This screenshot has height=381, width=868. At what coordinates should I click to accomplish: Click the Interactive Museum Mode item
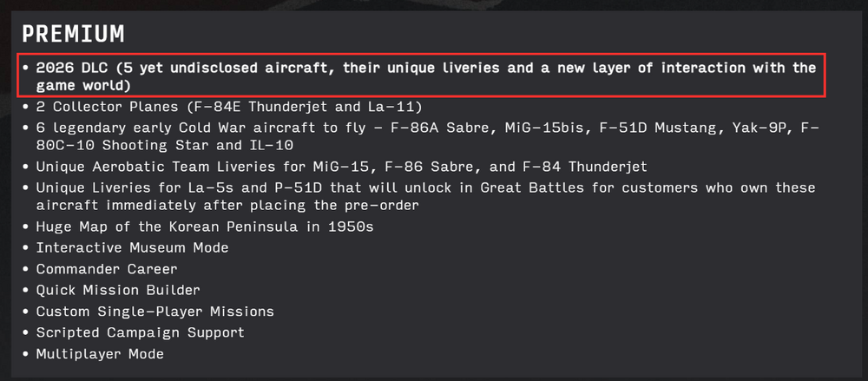pyautogui.click(x=132, y=247)
